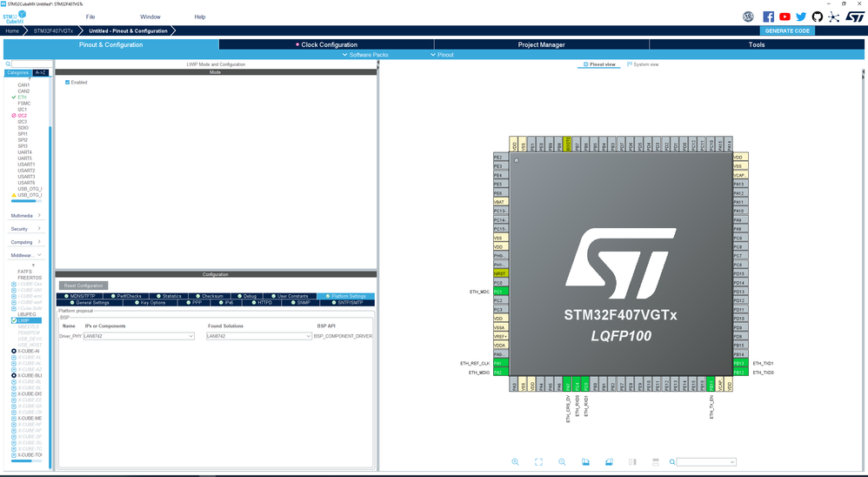868x477 pixels.
Task: Select the Categories list mode
Action: point(17,72)
